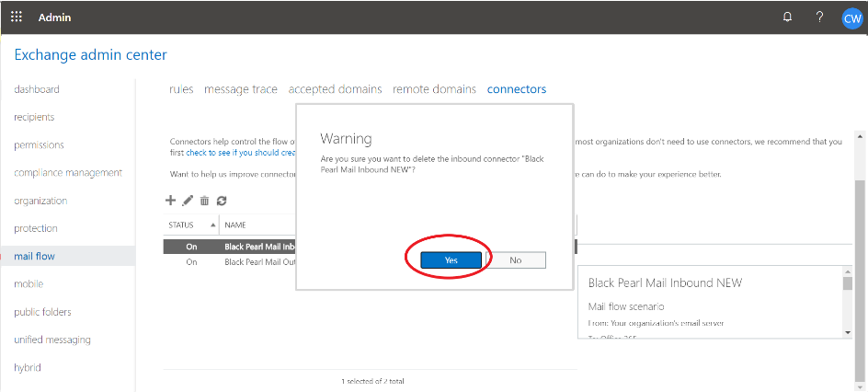Edit the selected connector with pencil icon
The image size is (868, 392).
pos(188,201)
